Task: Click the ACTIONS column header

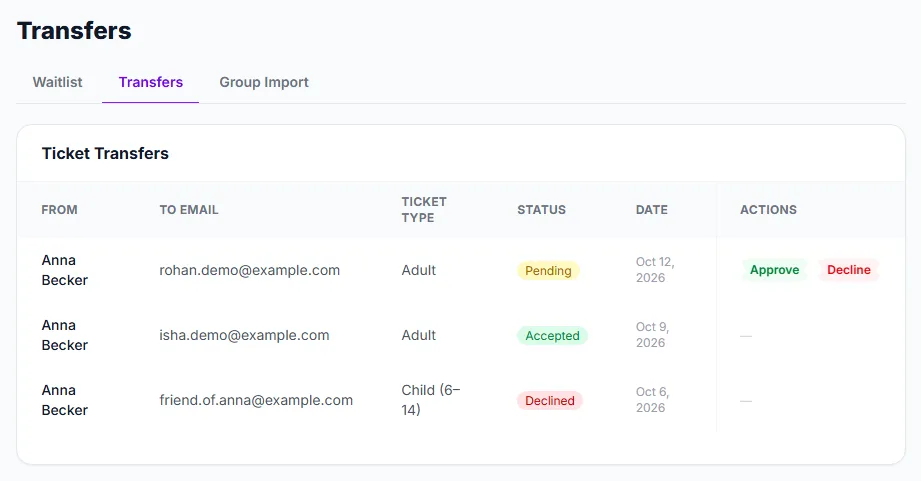Action: (768, 210)
